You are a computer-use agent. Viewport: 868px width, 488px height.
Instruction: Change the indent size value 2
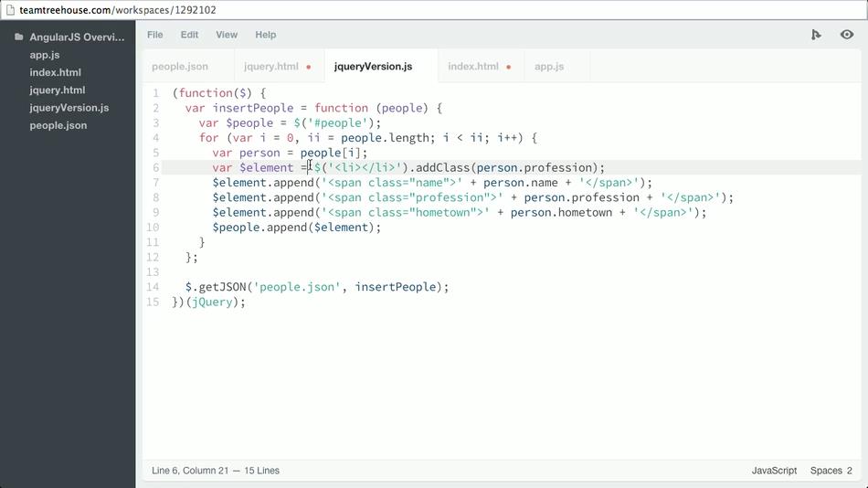tap(849, 471)
